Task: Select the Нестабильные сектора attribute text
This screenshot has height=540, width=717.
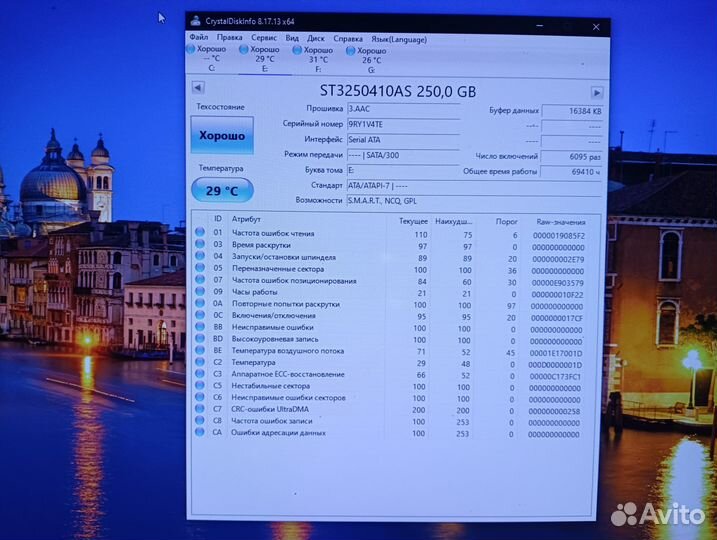Action: pos(270,386)
